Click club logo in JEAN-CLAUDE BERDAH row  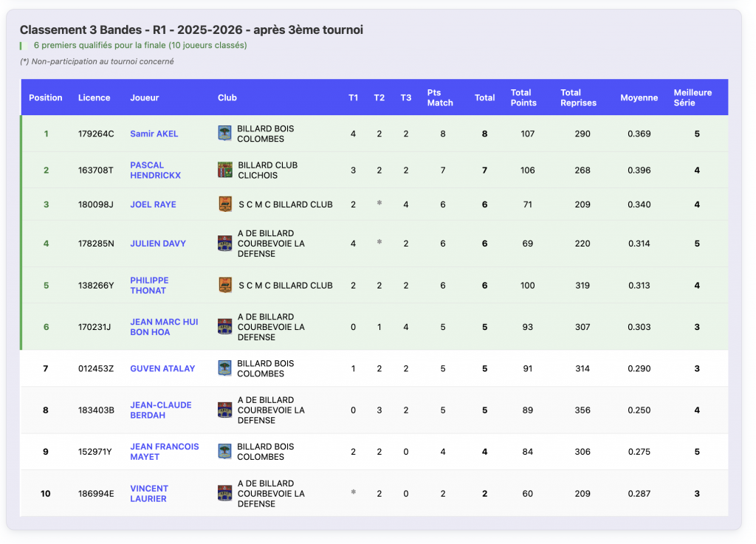click(x=225, y=410)
